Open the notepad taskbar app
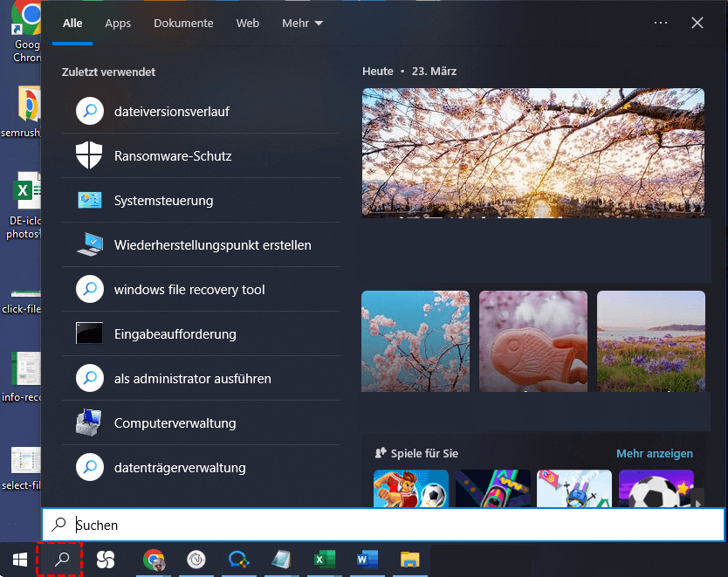Screen dimensions: 728x577 (281, 560)
